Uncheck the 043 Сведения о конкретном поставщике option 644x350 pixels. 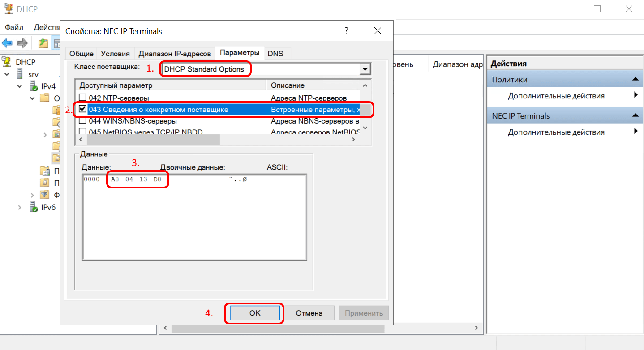pos(82,109)
